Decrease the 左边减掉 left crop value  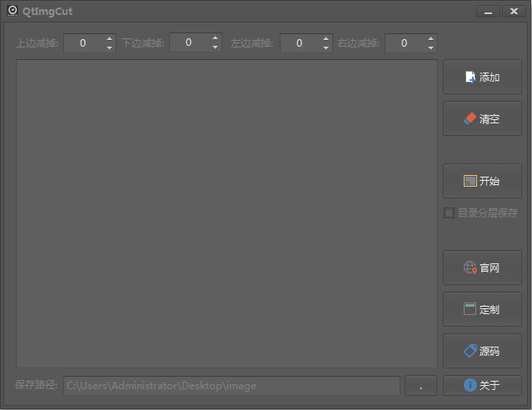pyautogui.click(x=326, y=47)
